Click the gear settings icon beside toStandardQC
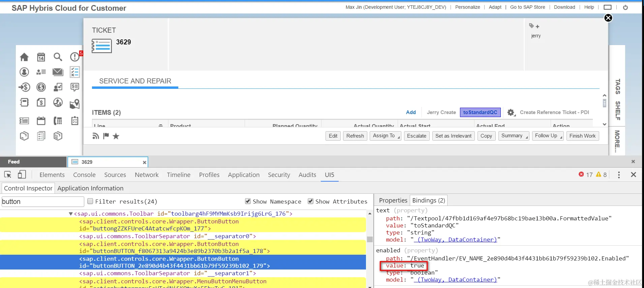This screenshot has height=288, width=644. [511, 112]
